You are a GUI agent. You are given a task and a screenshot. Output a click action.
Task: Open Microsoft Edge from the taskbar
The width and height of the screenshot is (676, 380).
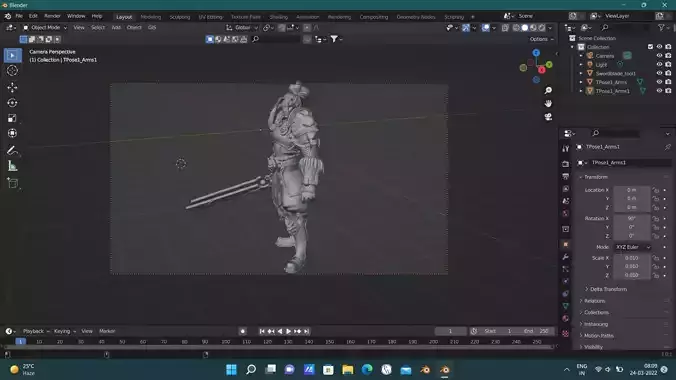click(x=367, y=370)
